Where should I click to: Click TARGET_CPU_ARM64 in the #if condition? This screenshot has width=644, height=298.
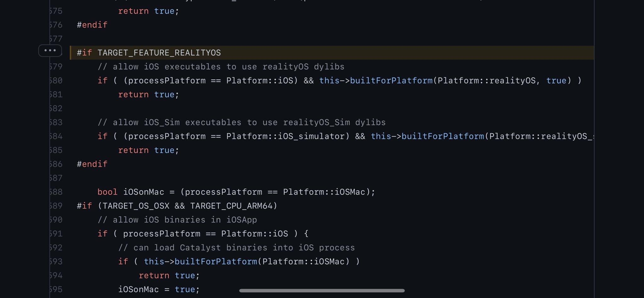click(231, 206)
